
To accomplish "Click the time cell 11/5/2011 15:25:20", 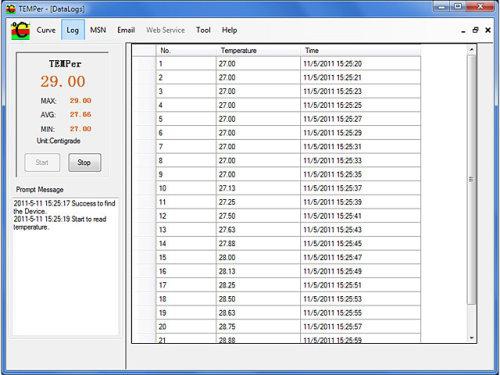I will pyautogui.click(x=360, y=64).
